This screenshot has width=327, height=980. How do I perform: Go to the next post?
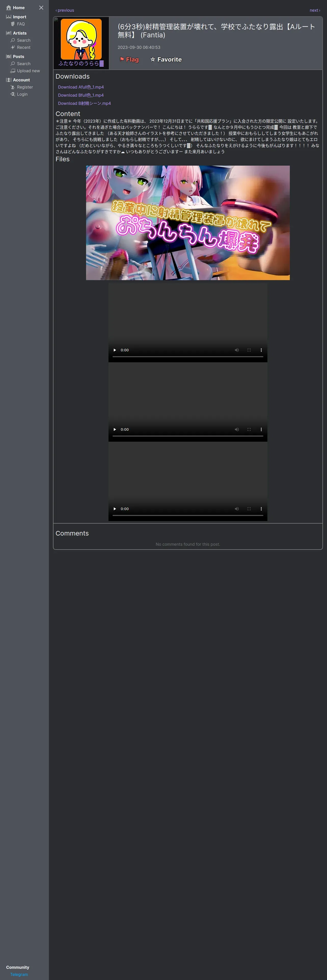tap(315, 10)
